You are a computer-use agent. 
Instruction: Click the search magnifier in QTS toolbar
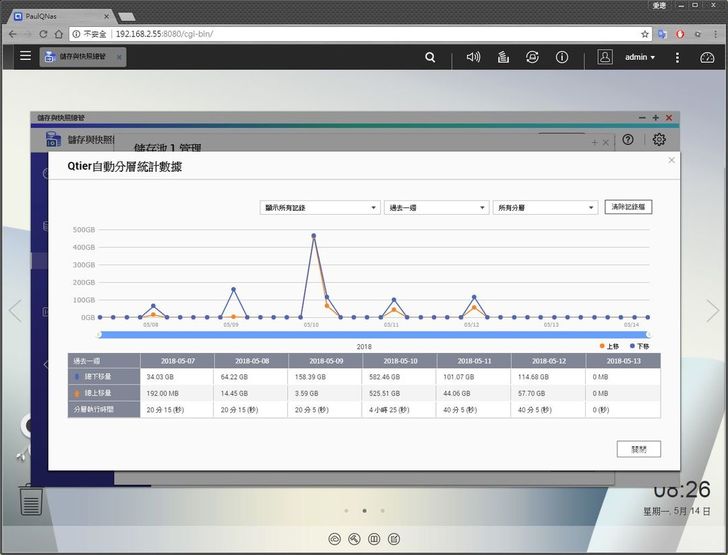(x=430, y=57)
